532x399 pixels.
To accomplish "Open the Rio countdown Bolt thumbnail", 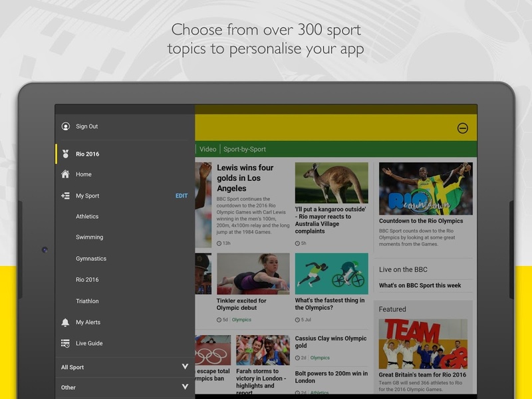I will 426,189.
